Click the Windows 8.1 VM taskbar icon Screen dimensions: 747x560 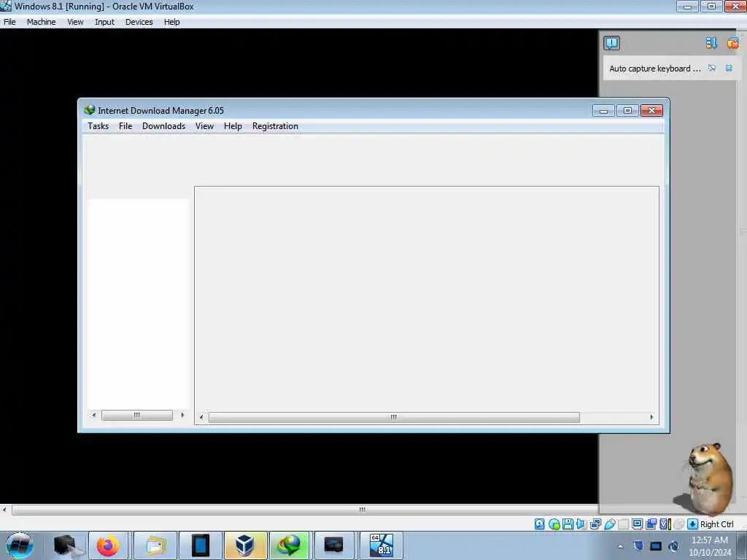pyautogui.click(x=381, y=545)
